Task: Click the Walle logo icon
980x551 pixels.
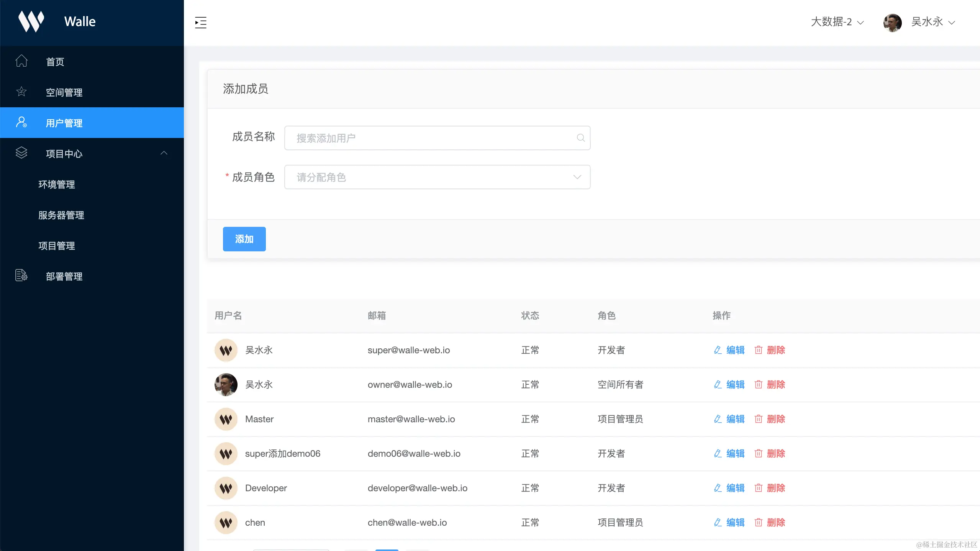Action: [x=31, y=21]
